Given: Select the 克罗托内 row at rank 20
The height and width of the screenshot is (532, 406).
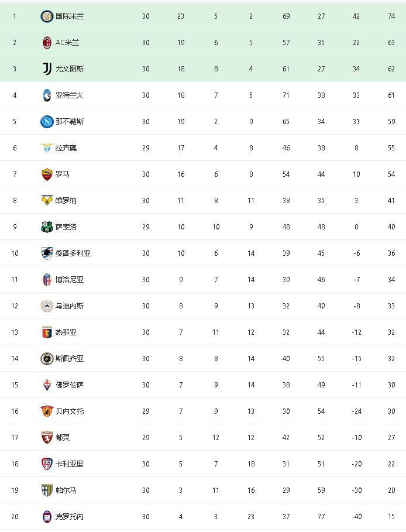Looking at the screenshot, I should pos(203,517).
